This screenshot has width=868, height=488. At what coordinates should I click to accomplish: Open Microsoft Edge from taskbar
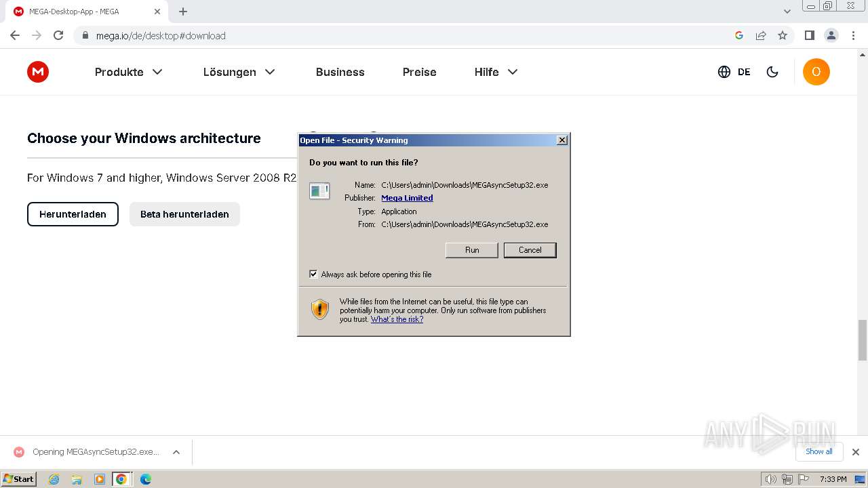coord(145,479)
